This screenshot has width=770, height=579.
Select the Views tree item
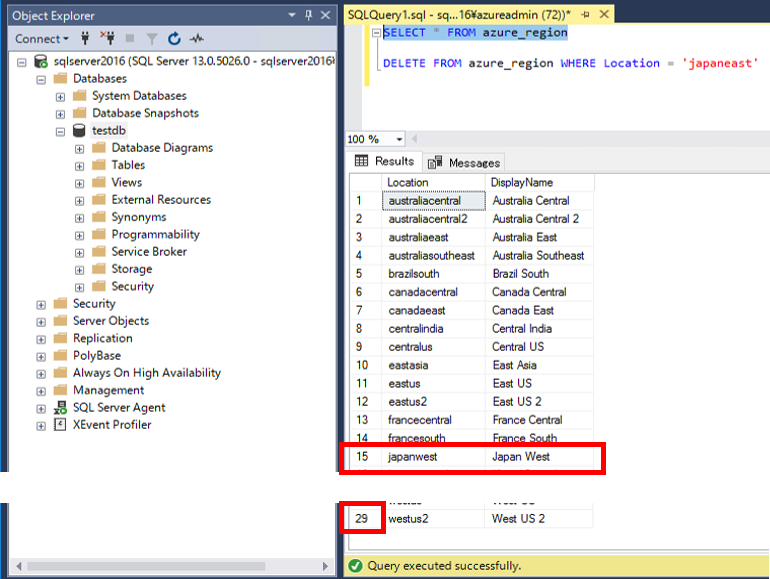(127, 182)
